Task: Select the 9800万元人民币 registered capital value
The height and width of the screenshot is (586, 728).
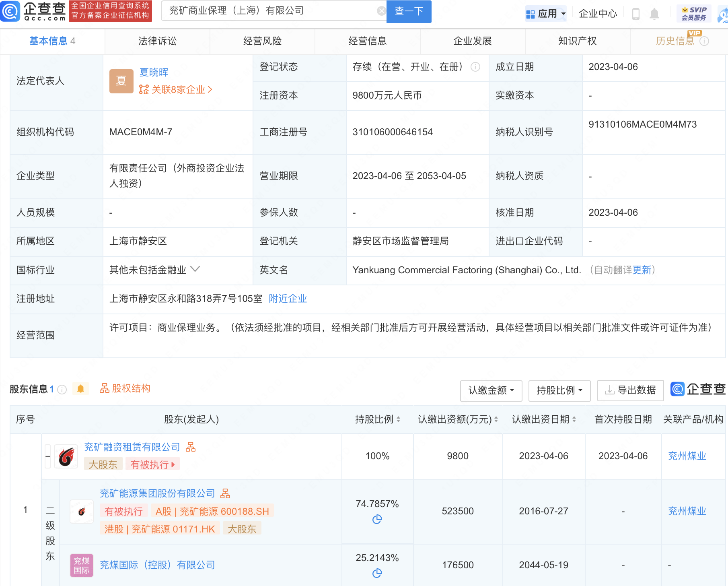Action: [x=387, y=95]
